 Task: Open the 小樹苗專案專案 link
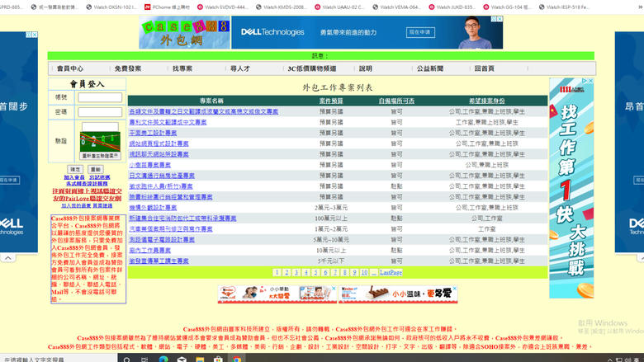(150, 165)
